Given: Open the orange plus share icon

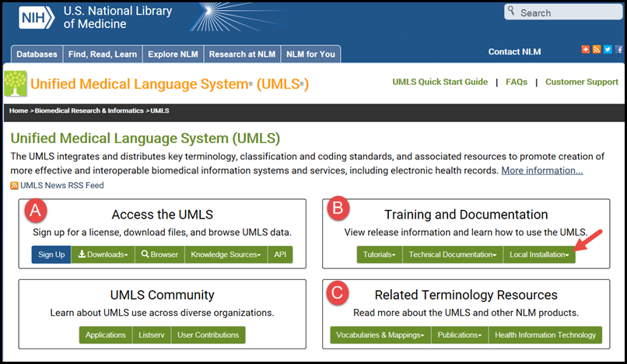Looking at the screenshot, I should (x=586, y=49).
